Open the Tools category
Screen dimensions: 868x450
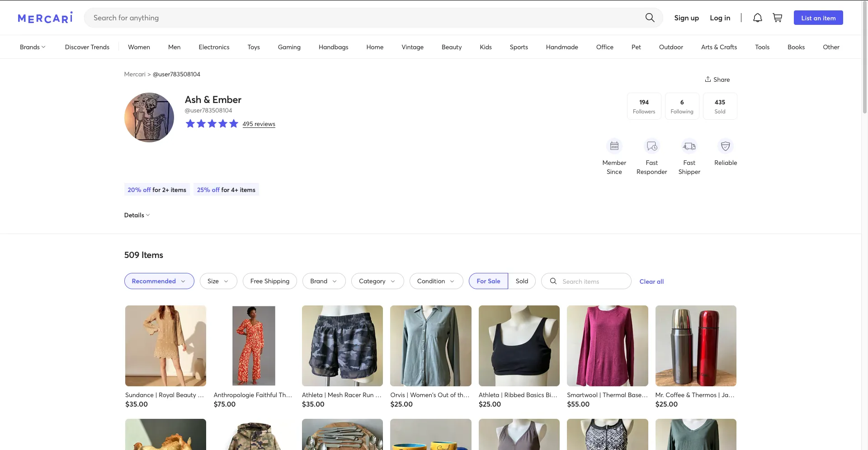[762, 47]
